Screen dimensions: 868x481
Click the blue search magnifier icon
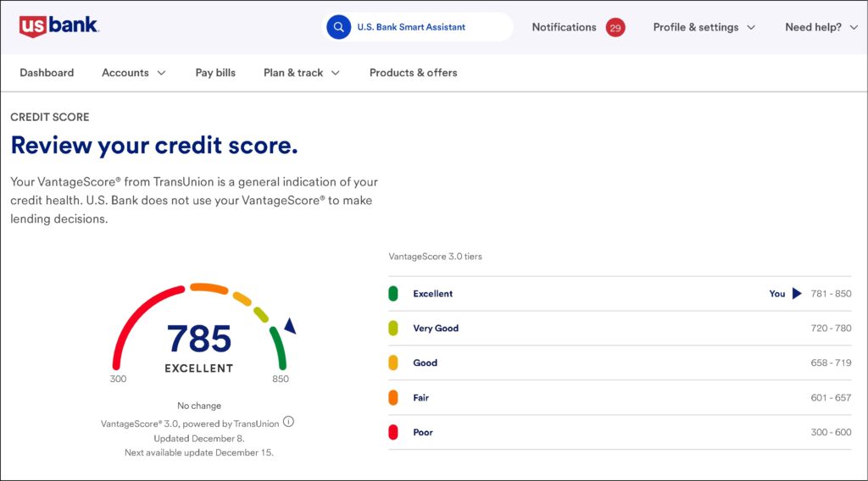[x=339, y=27]
